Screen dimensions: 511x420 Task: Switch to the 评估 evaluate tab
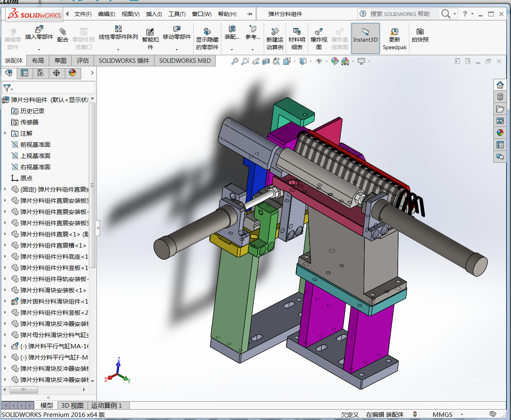coord(82,60)
